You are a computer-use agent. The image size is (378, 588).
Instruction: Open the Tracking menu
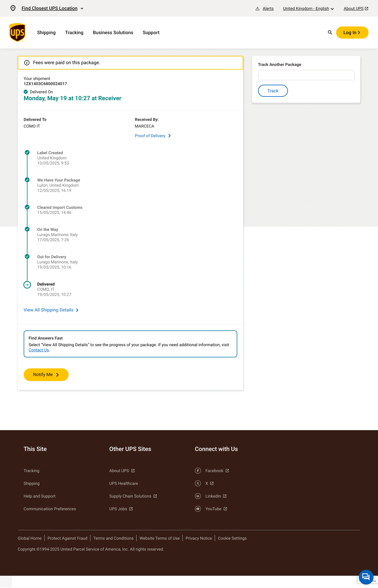click(x=74, y=32)
